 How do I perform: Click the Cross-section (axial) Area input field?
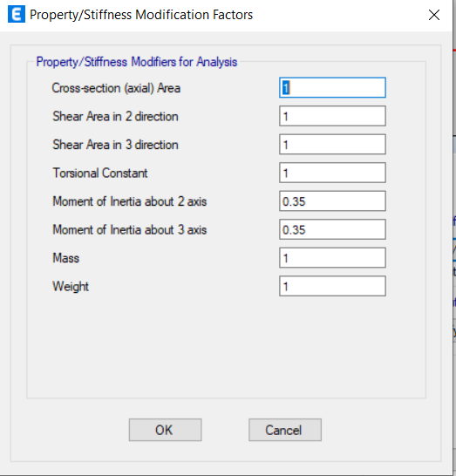click(332, 88)
